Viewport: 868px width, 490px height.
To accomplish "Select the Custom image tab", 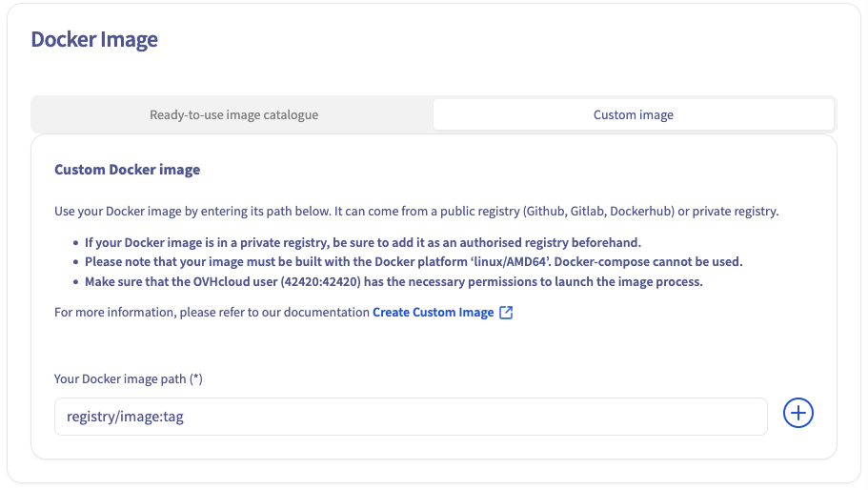I will tap(633, 115).
